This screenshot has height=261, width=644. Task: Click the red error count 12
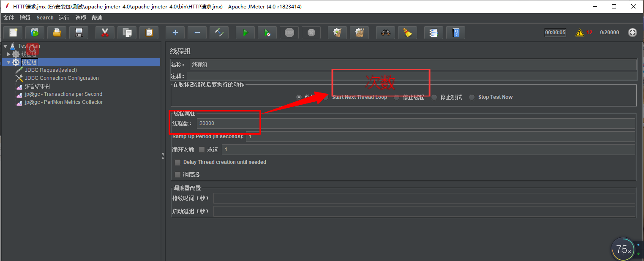[x=589, y=33]
